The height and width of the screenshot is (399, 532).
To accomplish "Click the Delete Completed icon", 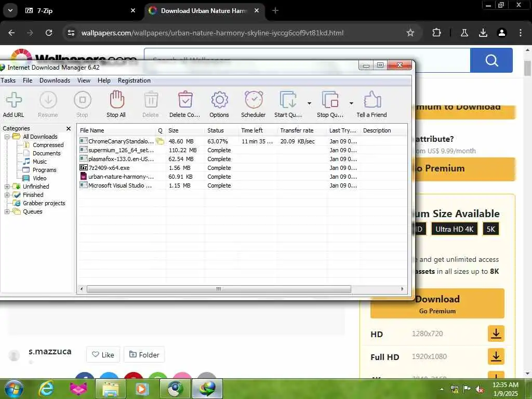I will (x=185, y=99).
